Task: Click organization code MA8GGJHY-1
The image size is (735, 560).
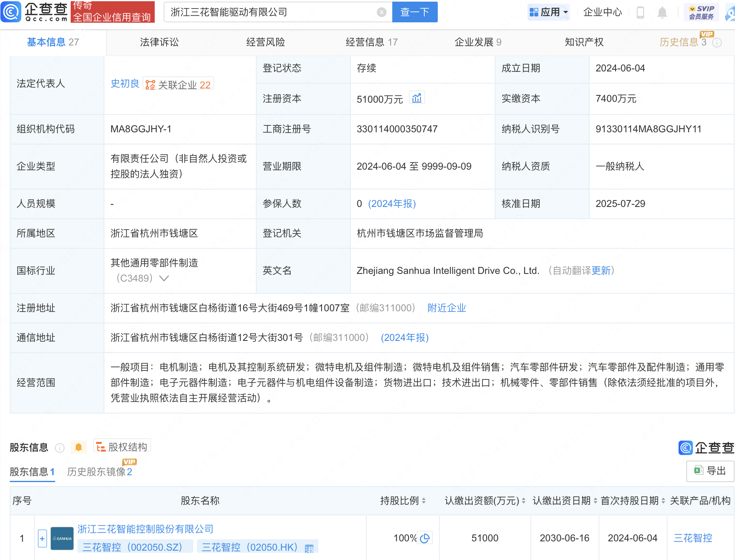Action: (x=141, y=129)
